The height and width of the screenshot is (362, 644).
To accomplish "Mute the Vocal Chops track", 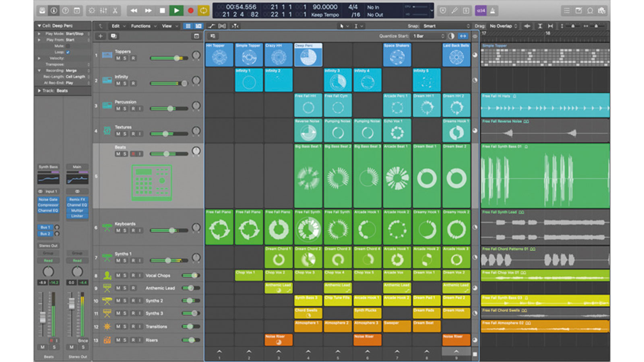I will point(118,276).
